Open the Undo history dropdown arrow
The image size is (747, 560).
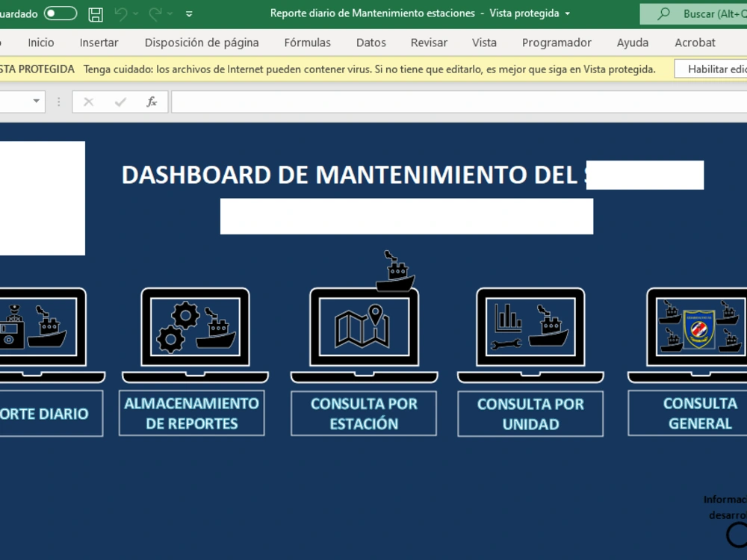click(x=136, y=13)
